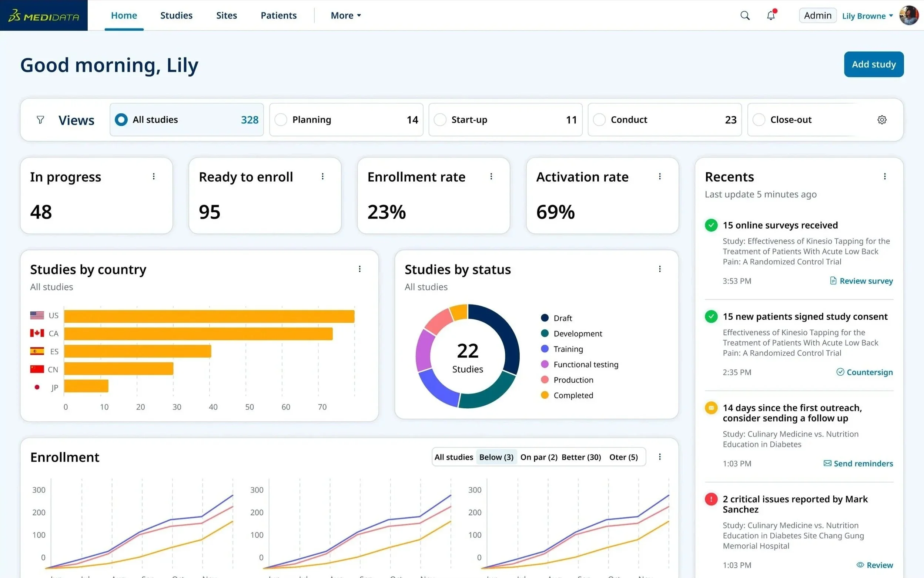Click the ES bar in country chart
This screenshot has height=578, width=924.
(138, 351)
